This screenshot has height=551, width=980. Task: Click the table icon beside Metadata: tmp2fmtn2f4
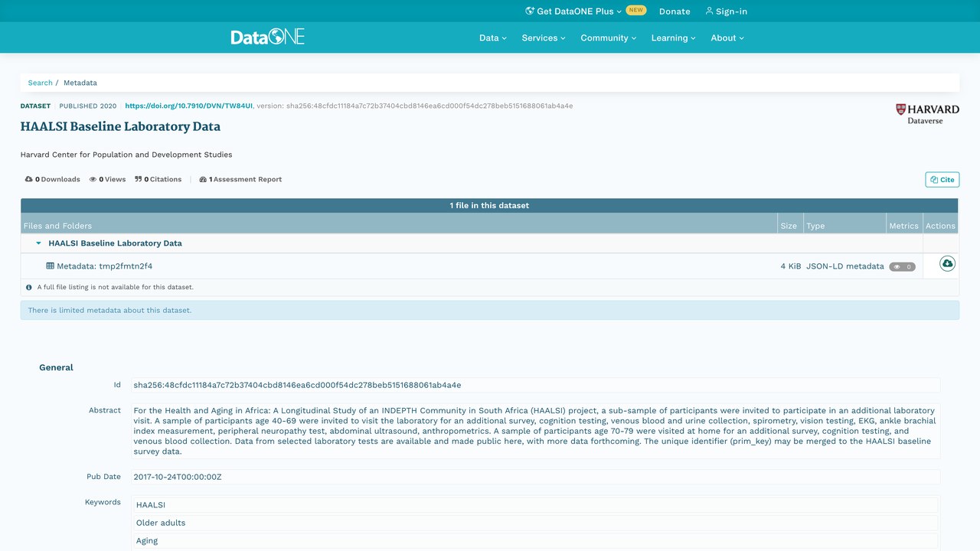coord(51,266)
